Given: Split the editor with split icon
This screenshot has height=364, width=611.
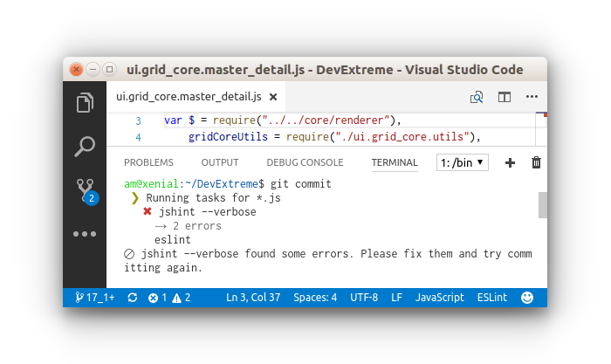Looking at the screenshot, I should pyautogui.click(x=505, y=97).
